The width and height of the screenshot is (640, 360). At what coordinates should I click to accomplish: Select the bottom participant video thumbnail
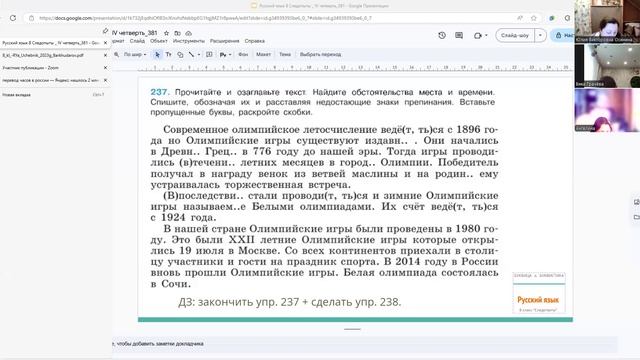607,110
